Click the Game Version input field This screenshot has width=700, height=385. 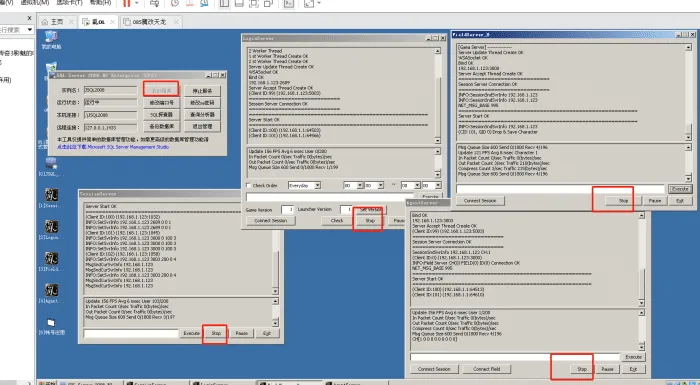[287, 209]
